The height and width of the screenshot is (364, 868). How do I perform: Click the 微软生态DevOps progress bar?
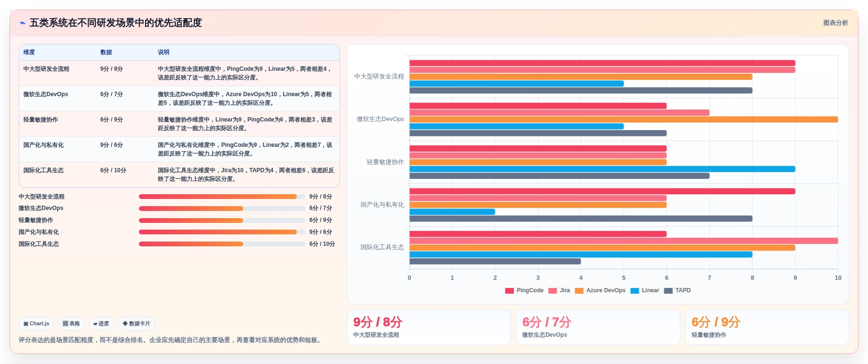222,209
